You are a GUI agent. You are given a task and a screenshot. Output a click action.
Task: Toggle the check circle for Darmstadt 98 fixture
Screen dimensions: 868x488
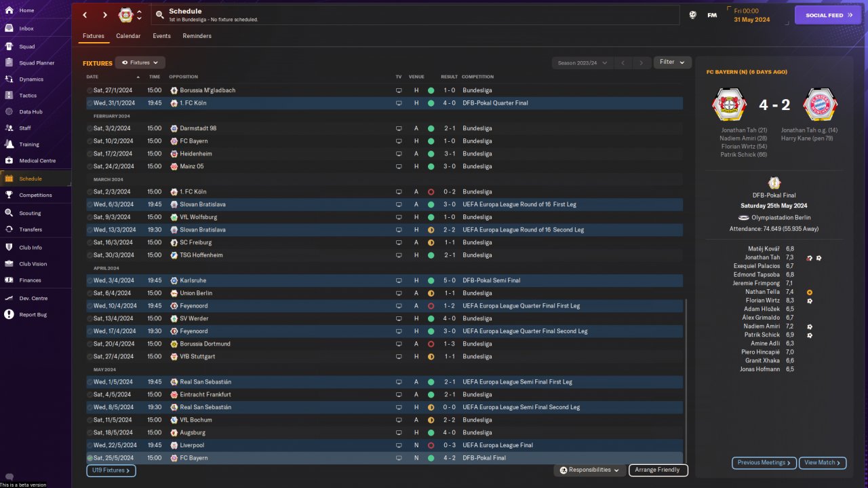[x=90, y=128]
